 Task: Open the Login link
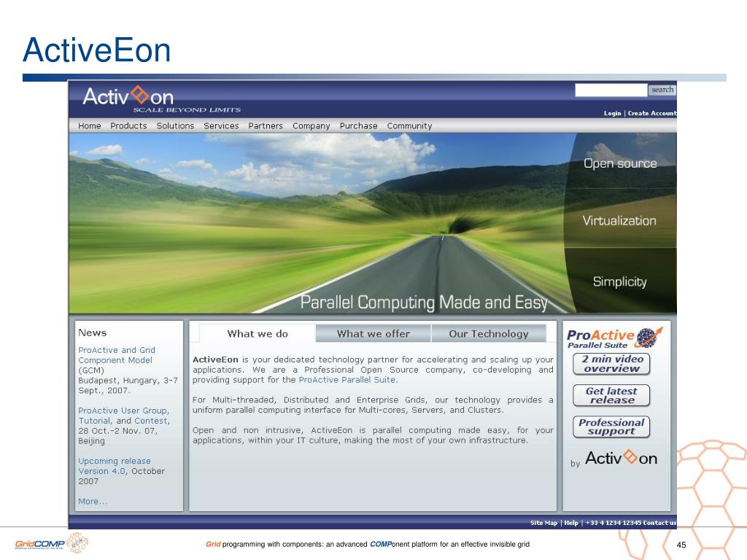tap(612, 113)
